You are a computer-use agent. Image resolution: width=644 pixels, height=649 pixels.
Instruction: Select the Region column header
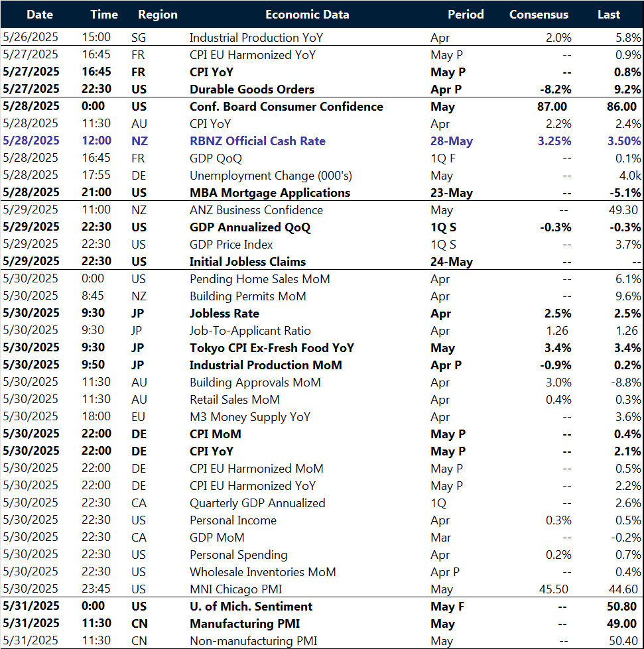(x=157, y=14)
